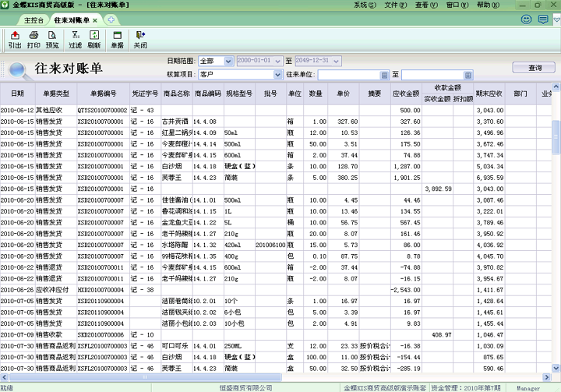Click the 引出 export toolbar icon
The height and width of the screenshot is (392, 561).
click(x=15, y=40)
